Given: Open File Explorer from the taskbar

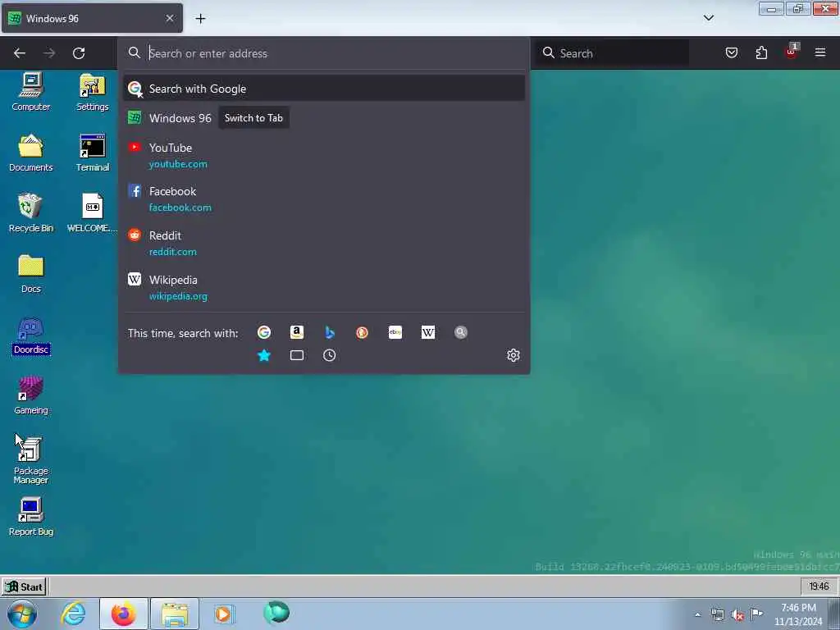Looking at the screenshot, I should pyautogui.click(x=175, y=614).
